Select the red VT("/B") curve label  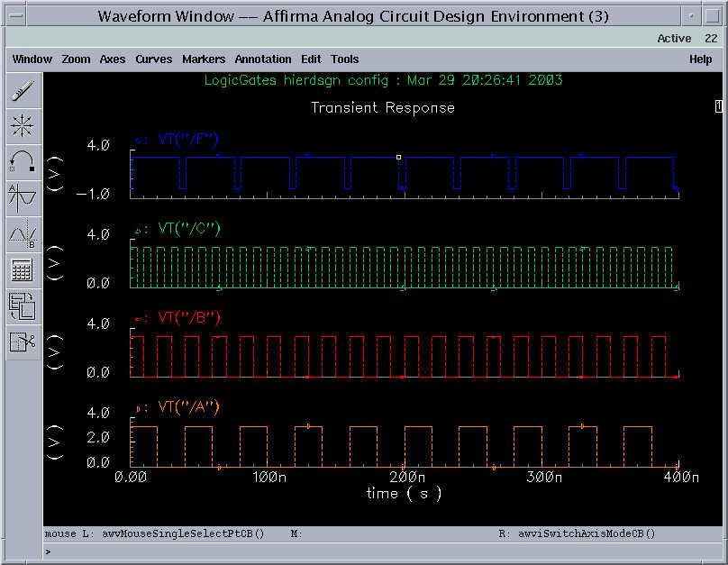point(188,317)
